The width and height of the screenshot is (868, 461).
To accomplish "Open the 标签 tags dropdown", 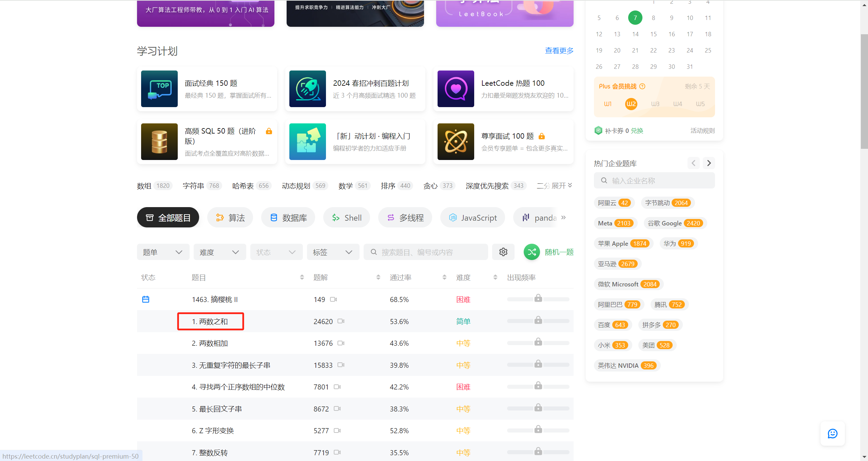I will [x=333, y=252].
